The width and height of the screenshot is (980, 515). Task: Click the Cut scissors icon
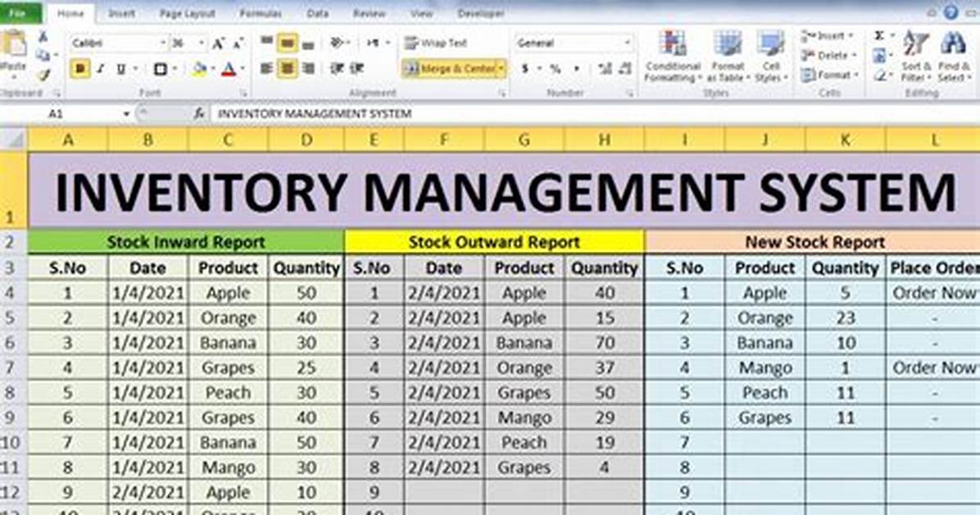(43, 39)
